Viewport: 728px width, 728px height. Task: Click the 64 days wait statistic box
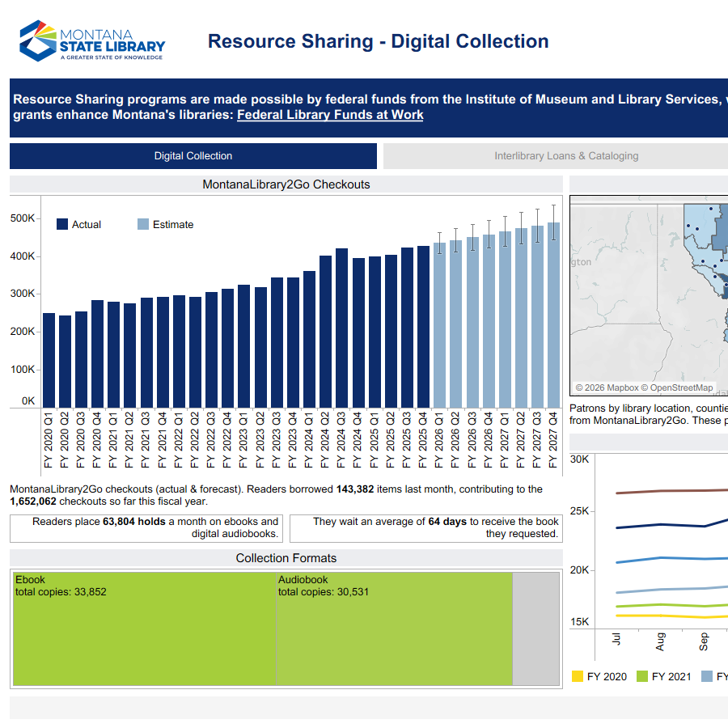[x=425, y=528]
